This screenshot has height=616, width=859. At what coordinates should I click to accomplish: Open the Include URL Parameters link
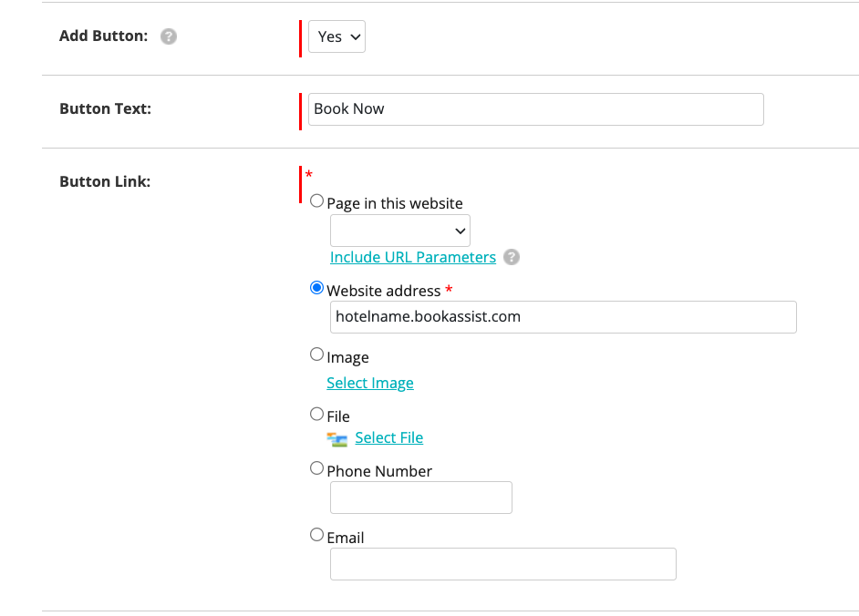click(x=413, y=257)
